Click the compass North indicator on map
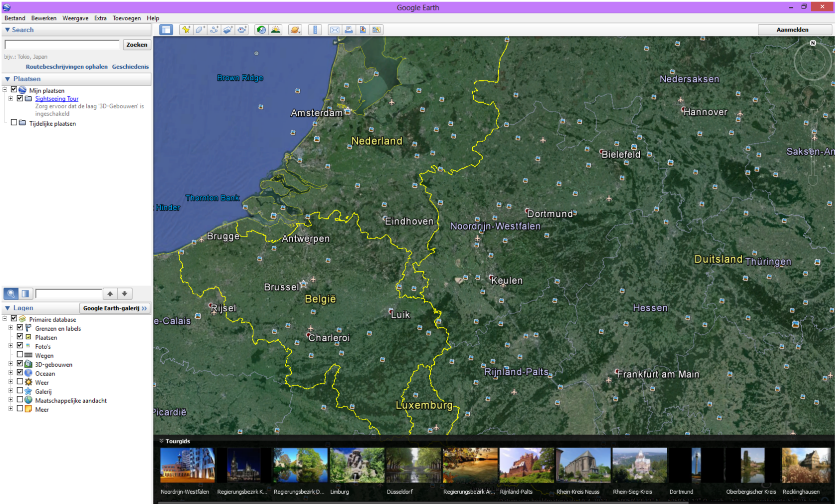This screenshot has width=835, height=504. click(x=813, y=43)
